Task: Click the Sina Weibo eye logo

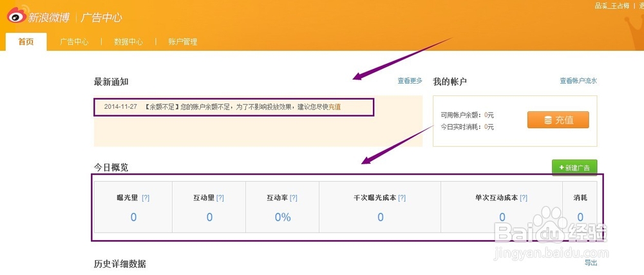Action: coord(17,15)
